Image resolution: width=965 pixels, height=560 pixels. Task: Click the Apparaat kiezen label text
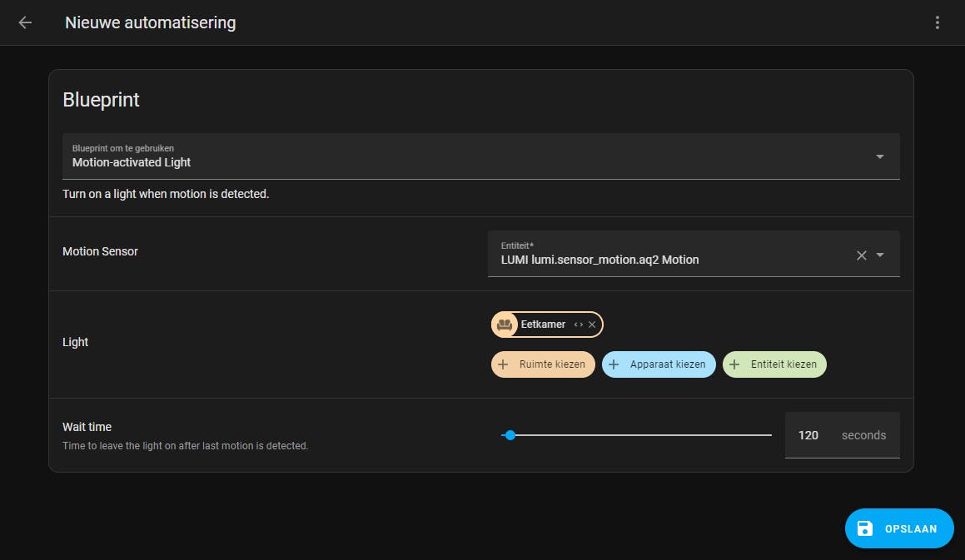(668, 364)
